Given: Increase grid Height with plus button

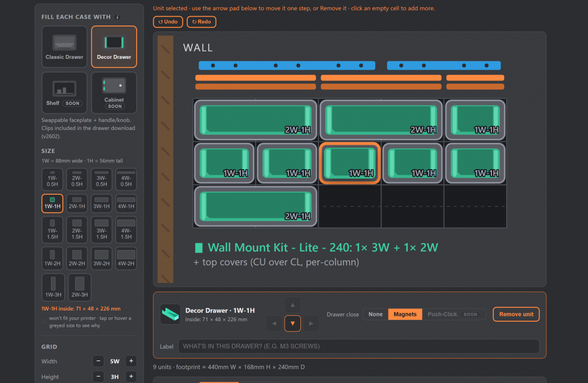Looking at the screenshot, I should click(131, 377).
